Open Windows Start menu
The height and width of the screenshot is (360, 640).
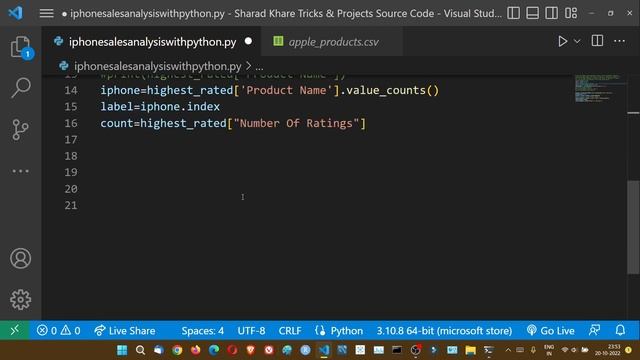[122, 350]
